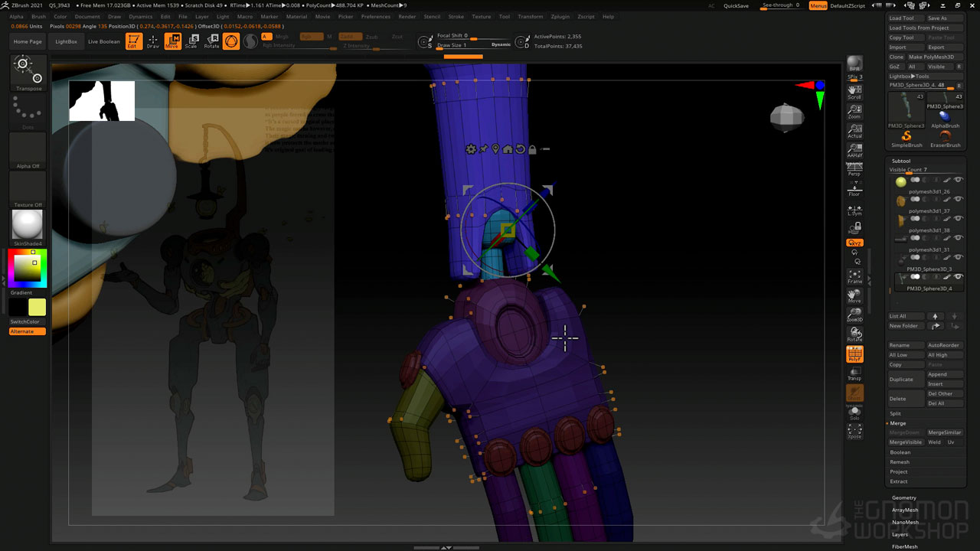Open the Zplugin menu
Image resolution: width=980 pixels, height=551 pixels.
click(560, 16)
